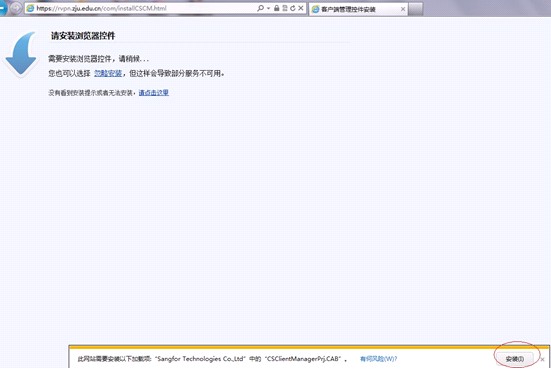Click the 请点击这里 link
551x374 pixels.
coord(154,93)
